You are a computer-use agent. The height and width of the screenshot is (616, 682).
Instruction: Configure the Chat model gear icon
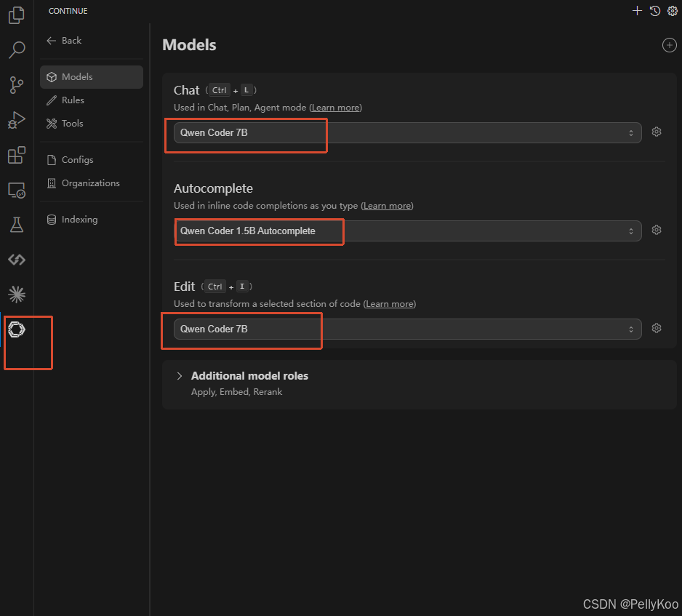657,132
